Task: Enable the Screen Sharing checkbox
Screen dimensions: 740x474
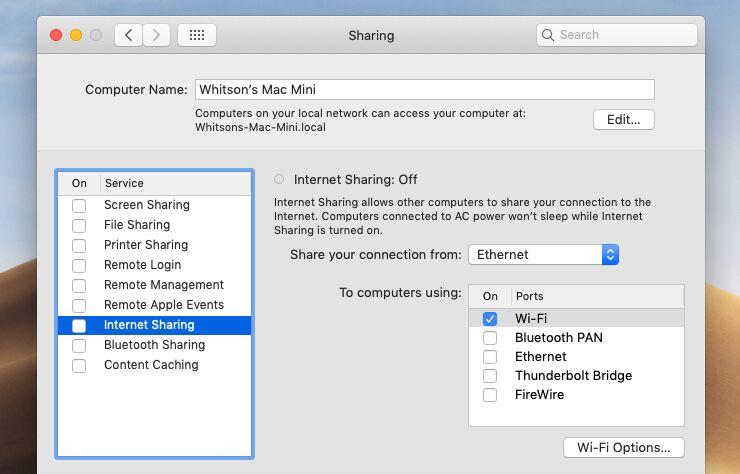Action: pyautogui.click(x=79, y=205)
